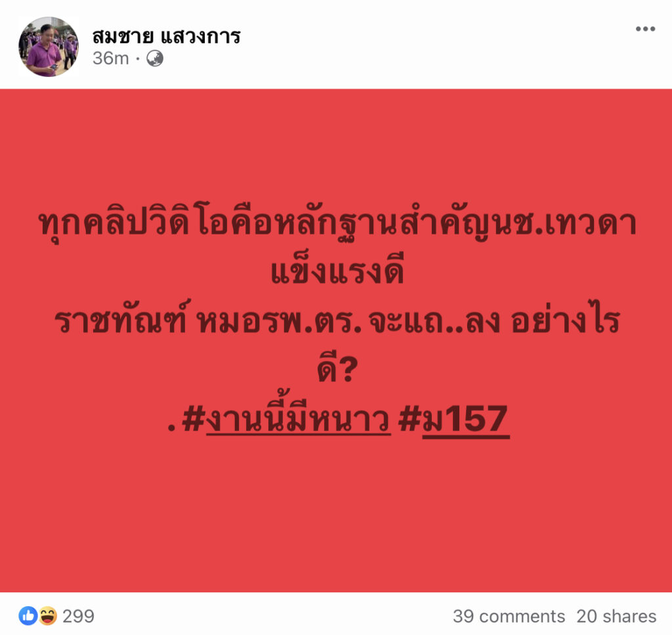This screenshot has height=635, width=672.
Task: Click the 36m post timestamp
Action: (110, 58)
